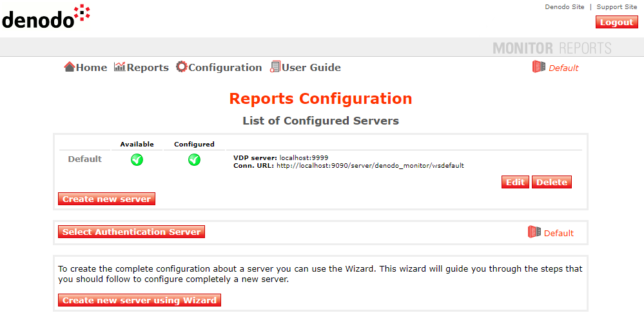
Task: Visit the Support Site link
Action: click(x=616, y=7)
